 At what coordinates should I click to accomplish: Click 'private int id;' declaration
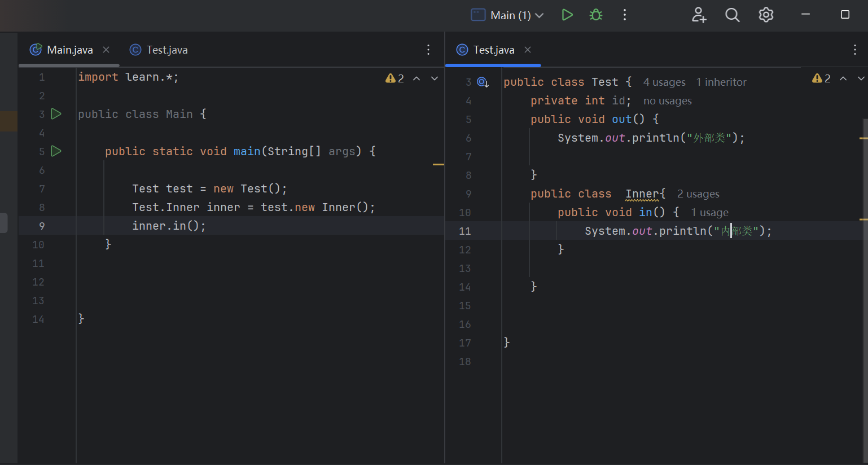click(581, 100)
